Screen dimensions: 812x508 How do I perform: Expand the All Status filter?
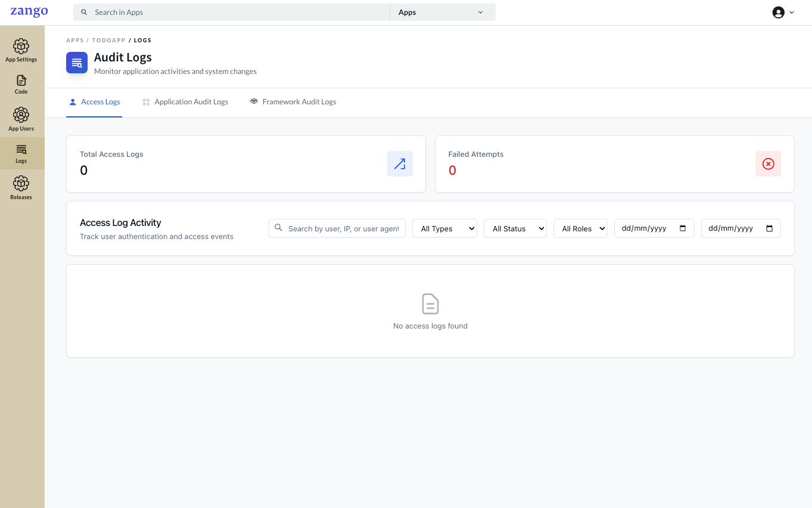(515, 228)
